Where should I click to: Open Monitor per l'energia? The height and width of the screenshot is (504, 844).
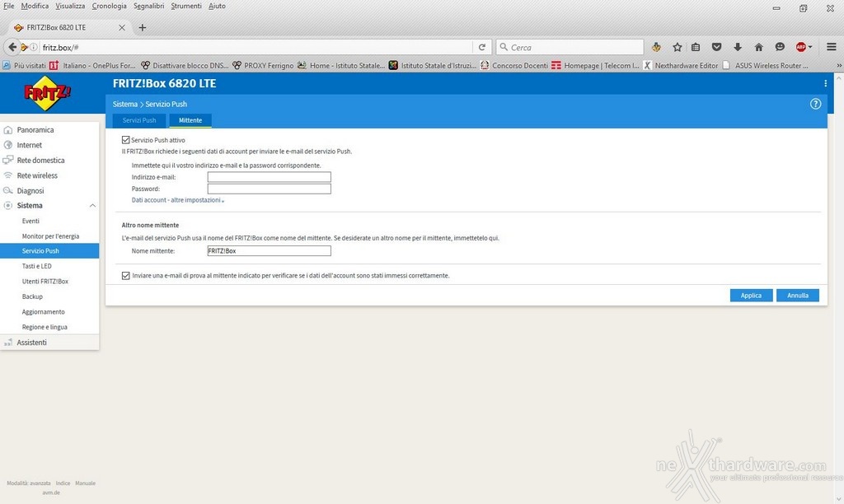tap(49, 236)
